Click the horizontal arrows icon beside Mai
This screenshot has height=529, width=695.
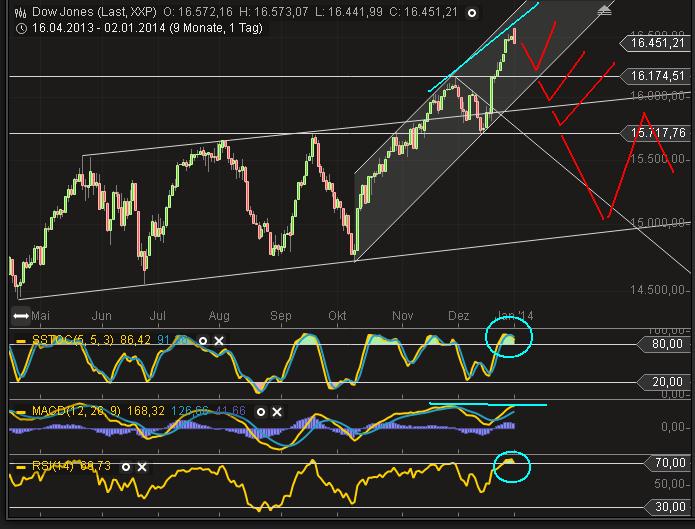point(21,316)
